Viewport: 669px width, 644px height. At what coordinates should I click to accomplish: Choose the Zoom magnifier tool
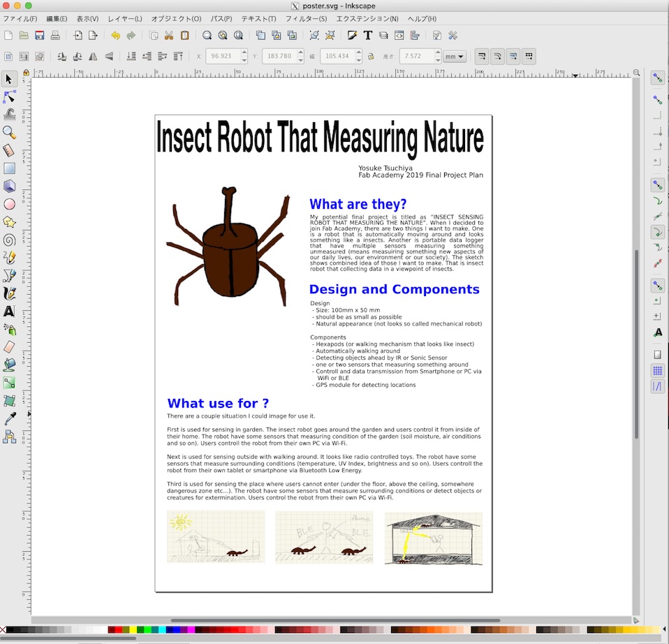9,132
